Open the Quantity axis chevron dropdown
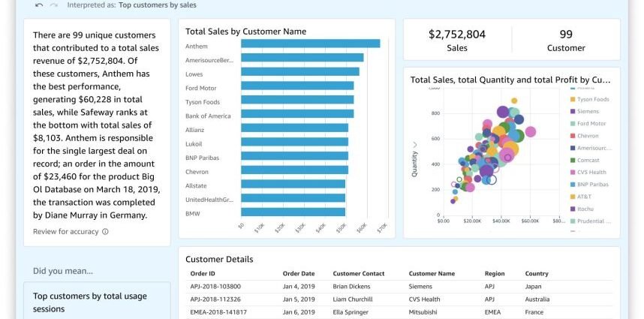Image resolution: width=644 pixels, height=319 pixels. click(414, 145)
